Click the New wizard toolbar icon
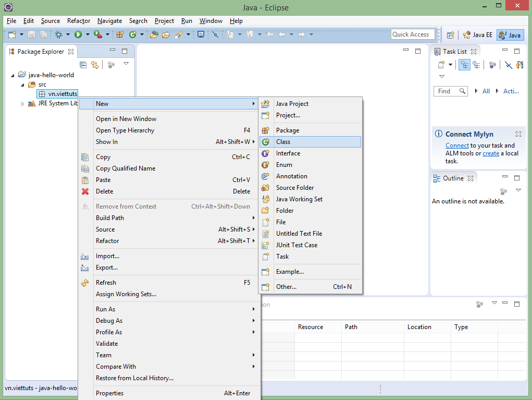This screenshot has width=532, height=400. [12, 34]
